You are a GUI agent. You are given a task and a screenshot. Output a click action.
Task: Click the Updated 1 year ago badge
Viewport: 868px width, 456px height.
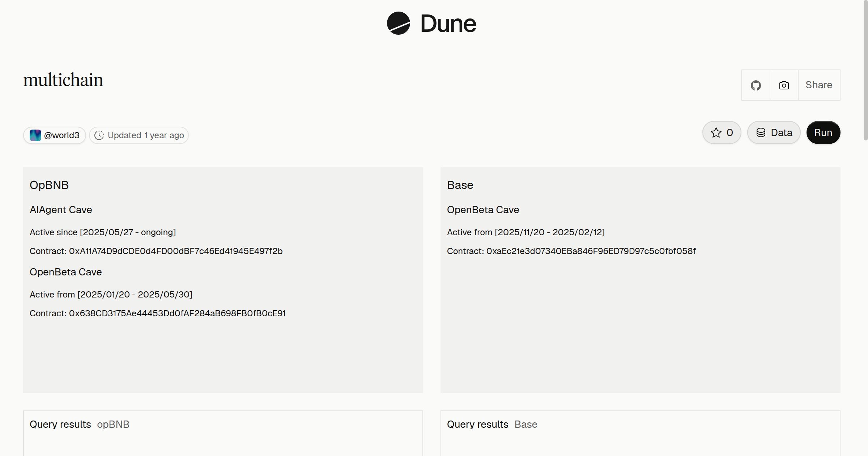[139, 135]
